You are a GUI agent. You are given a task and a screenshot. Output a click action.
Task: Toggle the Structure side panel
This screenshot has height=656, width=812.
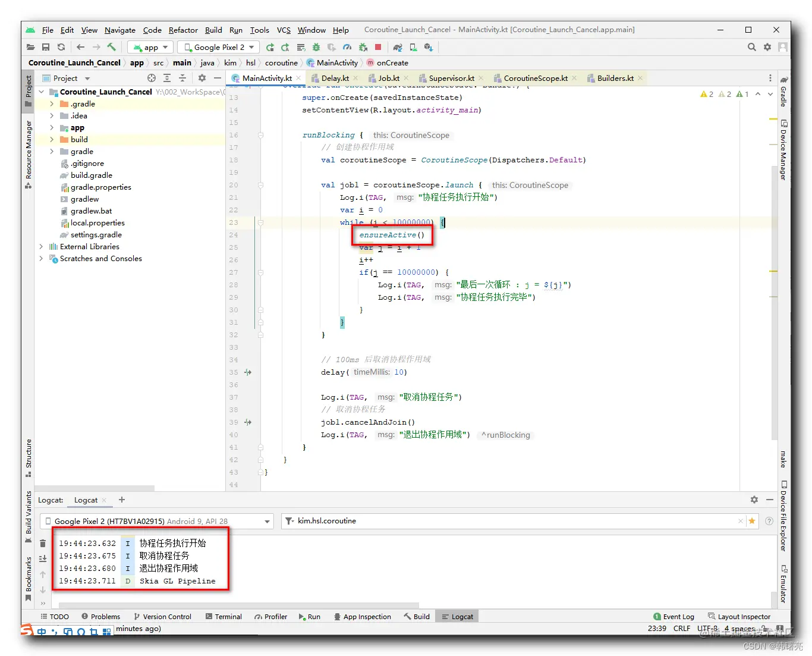pyautogui.click(x=29, y=458)
